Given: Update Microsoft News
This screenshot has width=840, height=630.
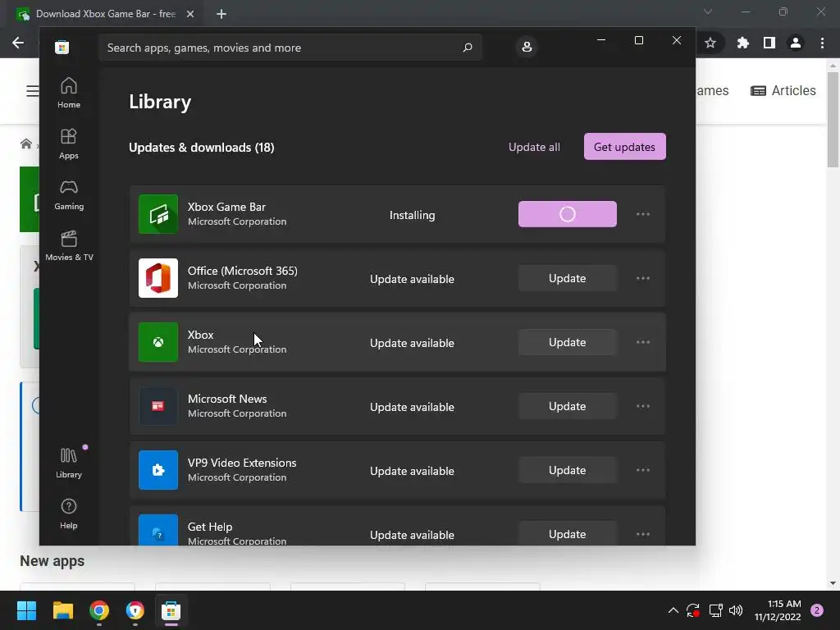Looking at the screenshot, I should tap(568, 406).
